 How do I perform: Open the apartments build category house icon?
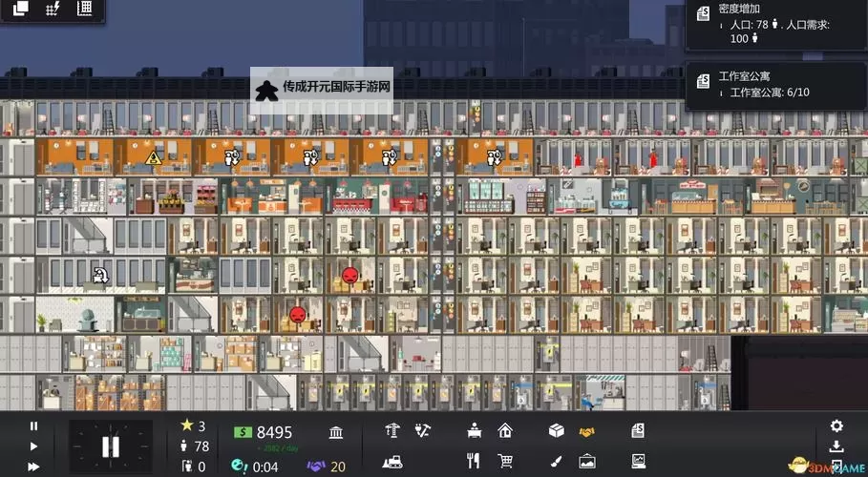pos(505,430)
